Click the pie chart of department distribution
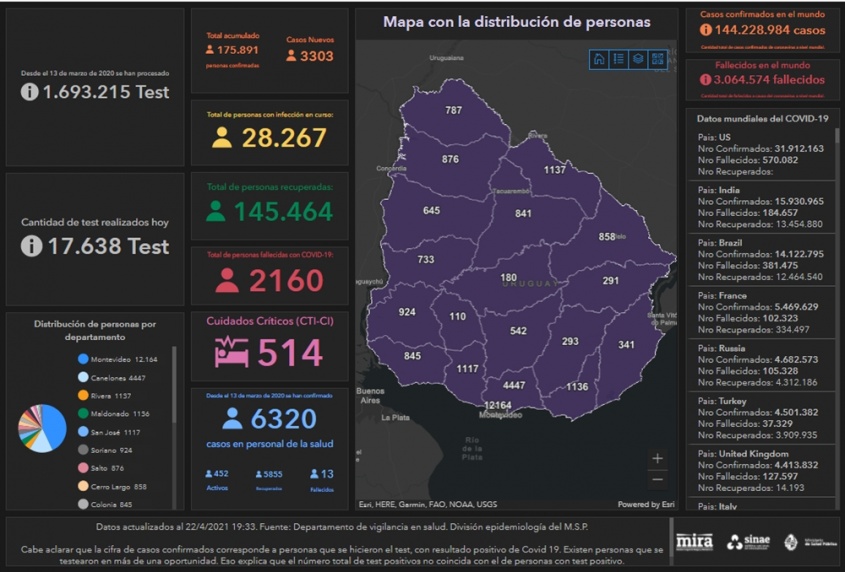 pos(42,428)
